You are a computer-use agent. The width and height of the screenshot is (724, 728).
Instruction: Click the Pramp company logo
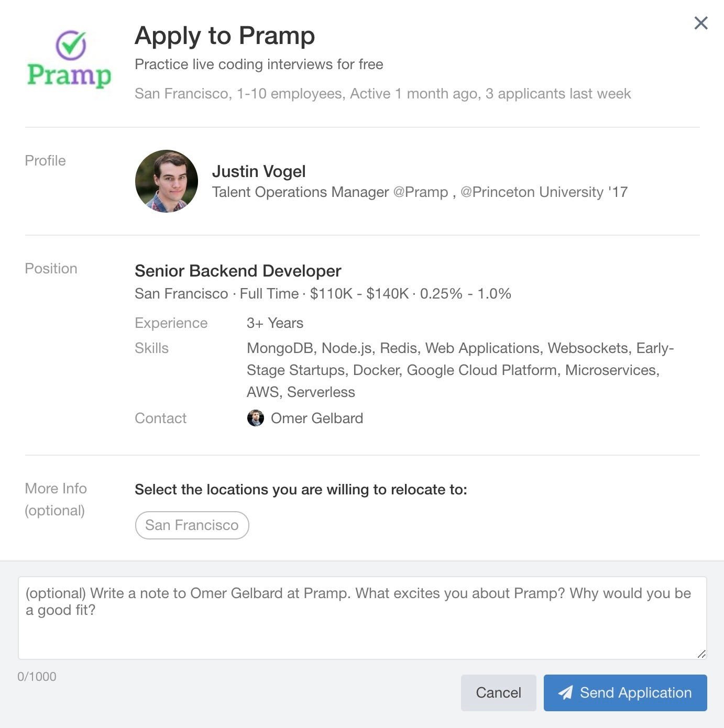69,59
